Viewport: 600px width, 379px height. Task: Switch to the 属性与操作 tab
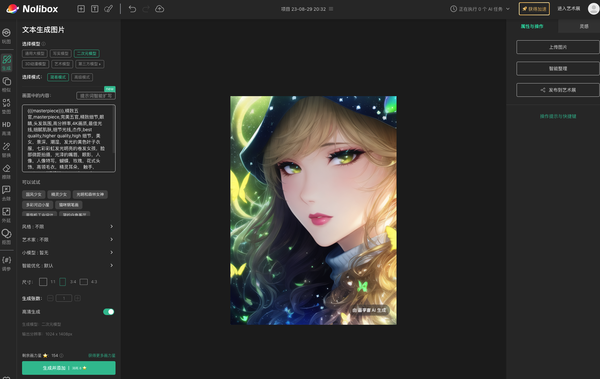click(532, 26)
